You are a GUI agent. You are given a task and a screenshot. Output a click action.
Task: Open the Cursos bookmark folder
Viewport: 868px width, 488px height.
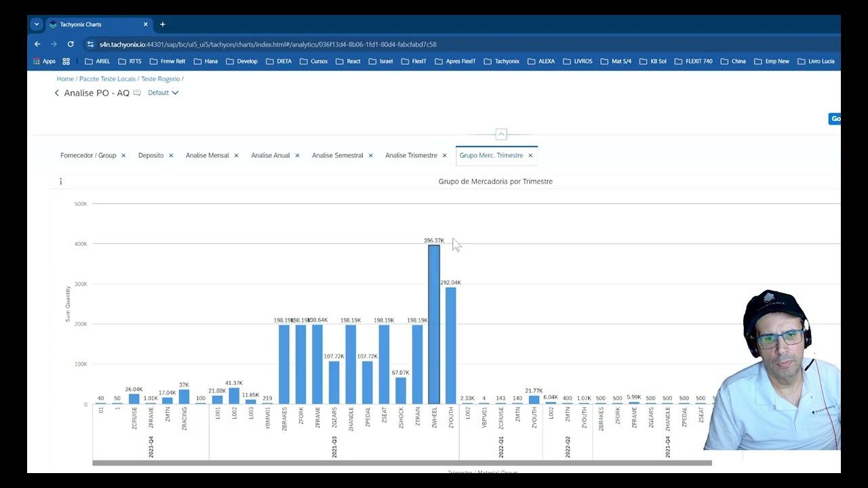click(x=313, y=61)
